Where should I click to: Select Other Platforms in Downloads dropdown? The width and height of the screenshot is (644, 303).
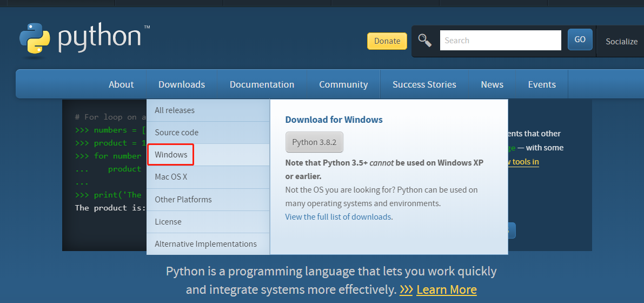coord(208,200)
